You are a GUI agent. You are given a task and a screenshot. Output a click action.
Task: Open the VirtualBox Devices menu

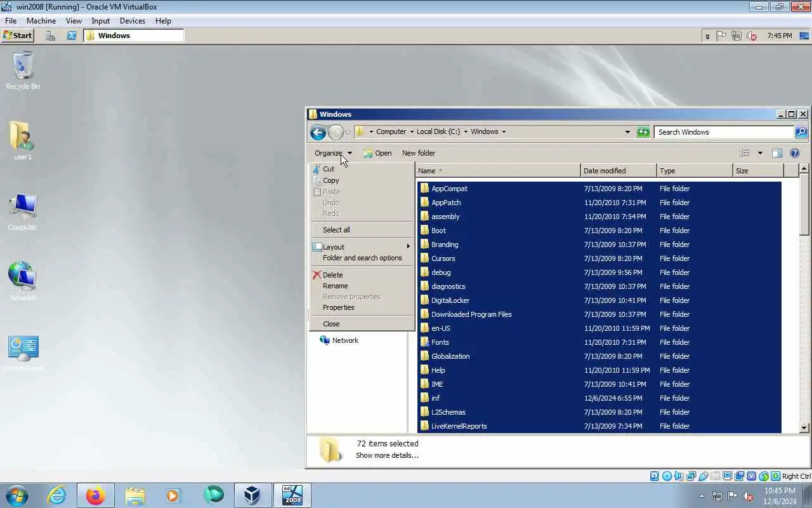(133, 21)
